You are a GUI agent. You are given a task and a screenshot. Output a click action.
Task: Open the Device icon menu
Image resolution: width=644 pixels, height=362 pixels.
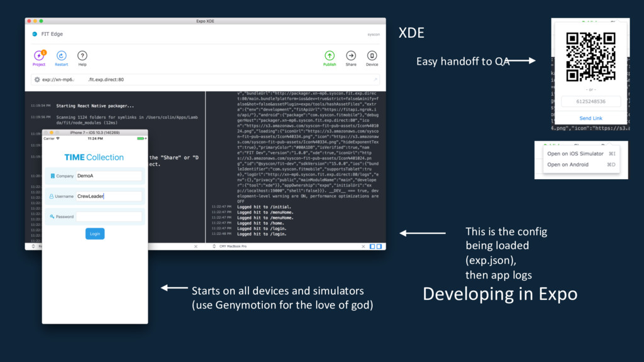coord(372,55)
